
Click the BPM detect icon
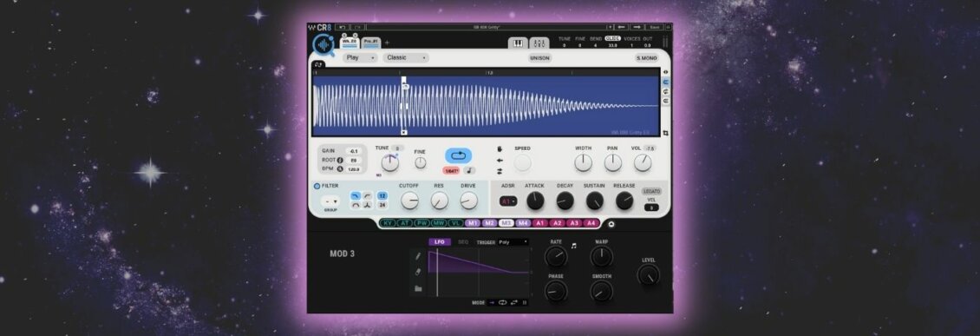point(340,169)
